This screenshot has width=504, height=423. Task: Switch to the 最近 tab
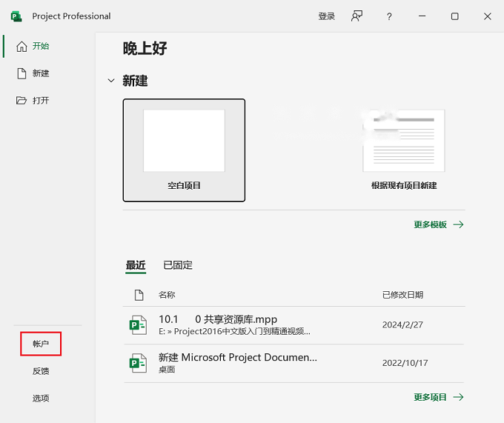tap(136, 265)
